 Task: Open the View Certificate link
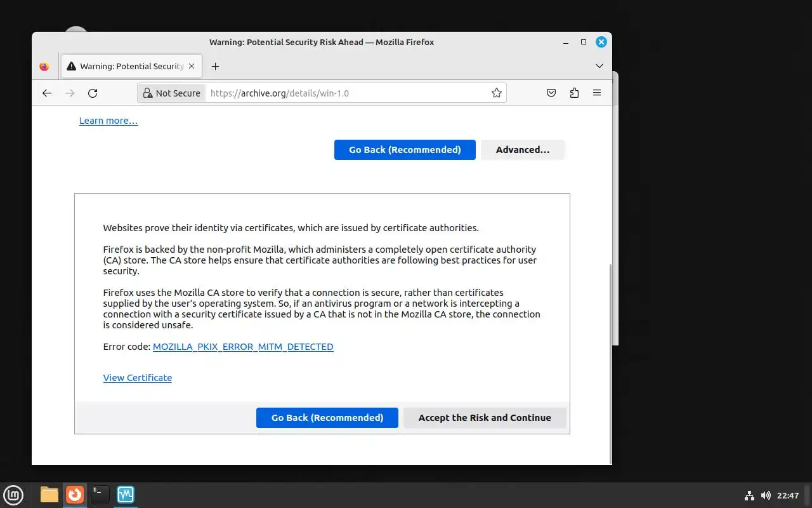tap(138, 377)
